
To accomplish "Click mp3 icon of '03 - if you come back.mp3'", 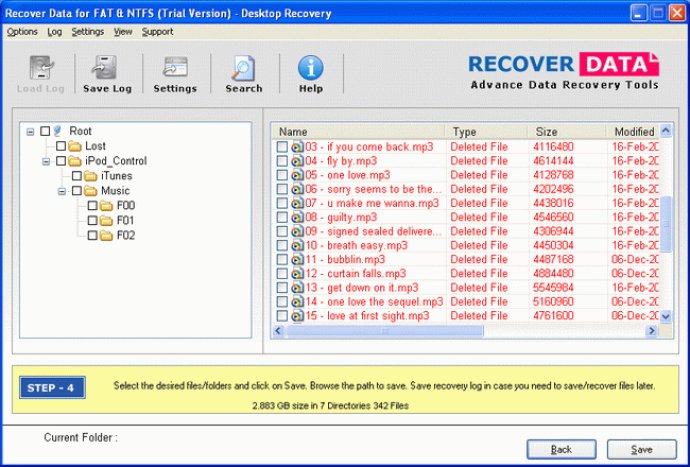I will tap(298, 147).
